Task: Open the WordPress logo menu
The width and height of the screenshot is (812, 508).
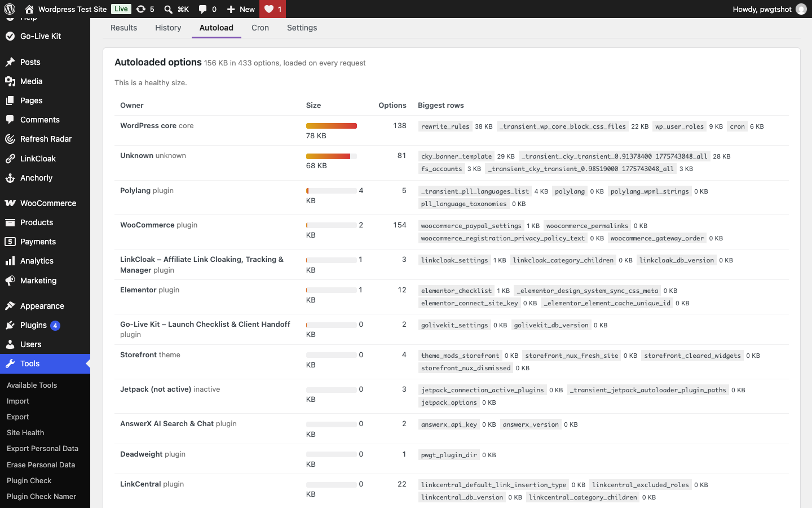Action: tap(10, 9)
